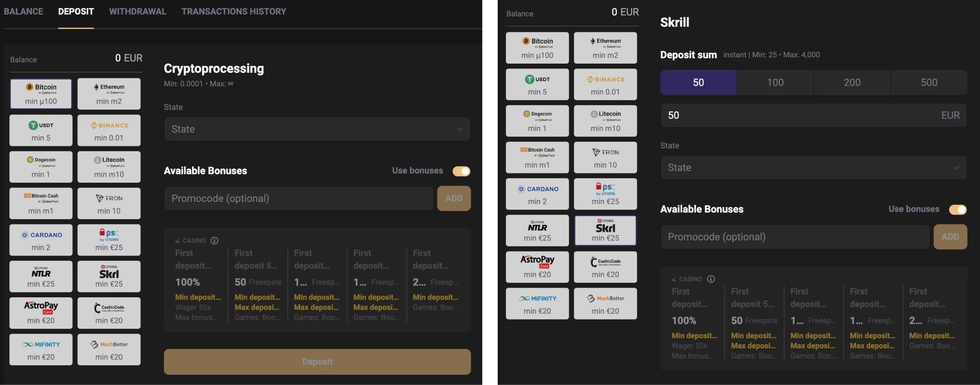Disable Use bonuses switch in Skrill form

click(x=957, y=210)
